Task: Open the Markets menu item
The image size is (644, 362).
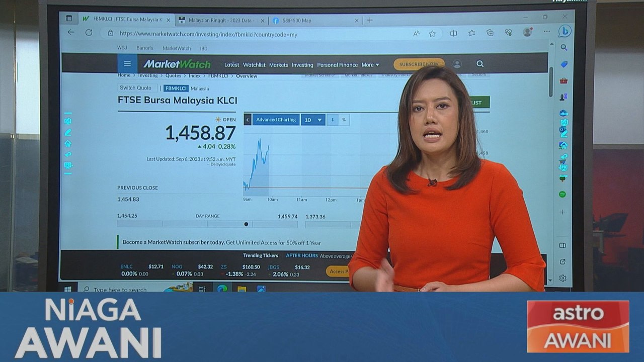Action: (278, 65)
